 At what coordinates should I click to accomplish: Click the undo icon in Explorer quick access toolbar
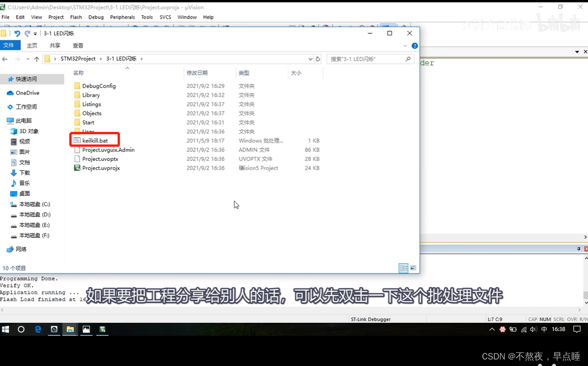[x=18, y=33]
